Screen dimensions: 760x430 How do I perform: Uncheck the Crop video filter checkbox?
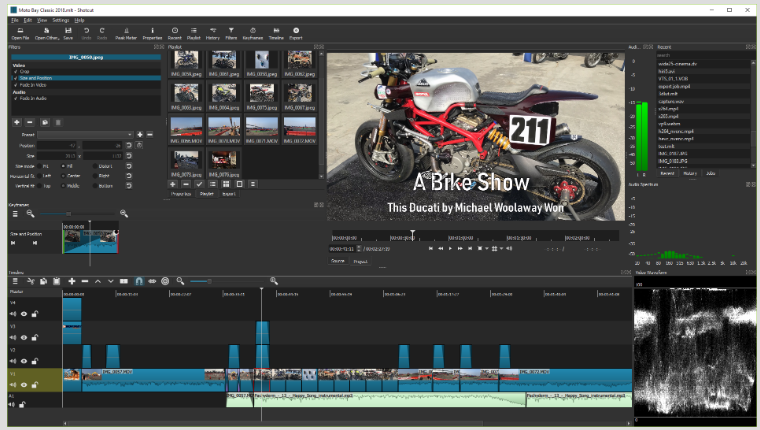point(16,71)
